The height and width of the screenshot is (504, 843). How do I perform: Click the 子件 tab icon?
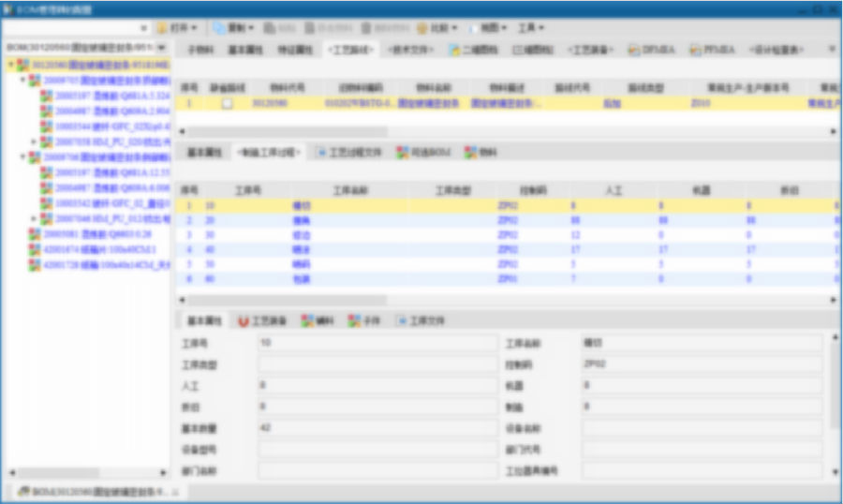[354, 321]
